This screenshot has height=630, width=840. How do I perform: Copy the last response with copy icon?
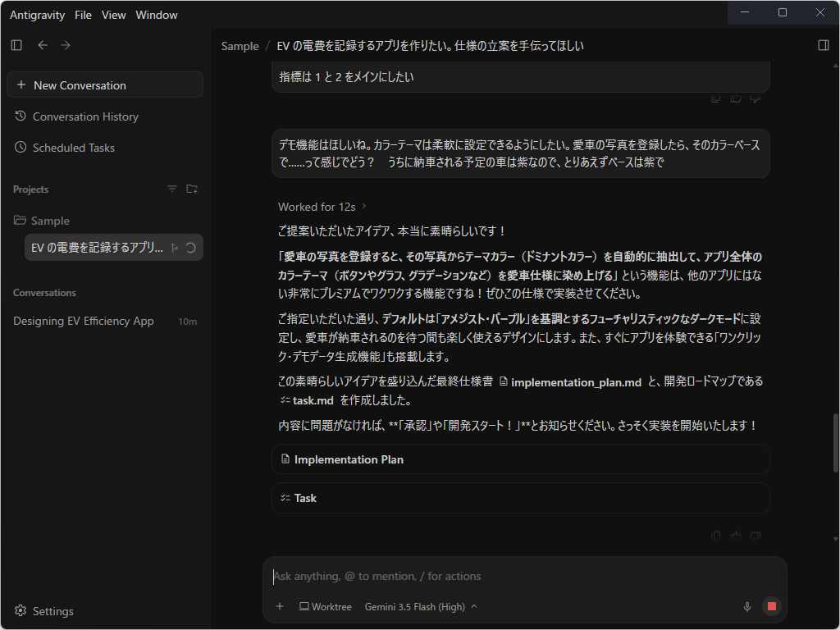715,536
